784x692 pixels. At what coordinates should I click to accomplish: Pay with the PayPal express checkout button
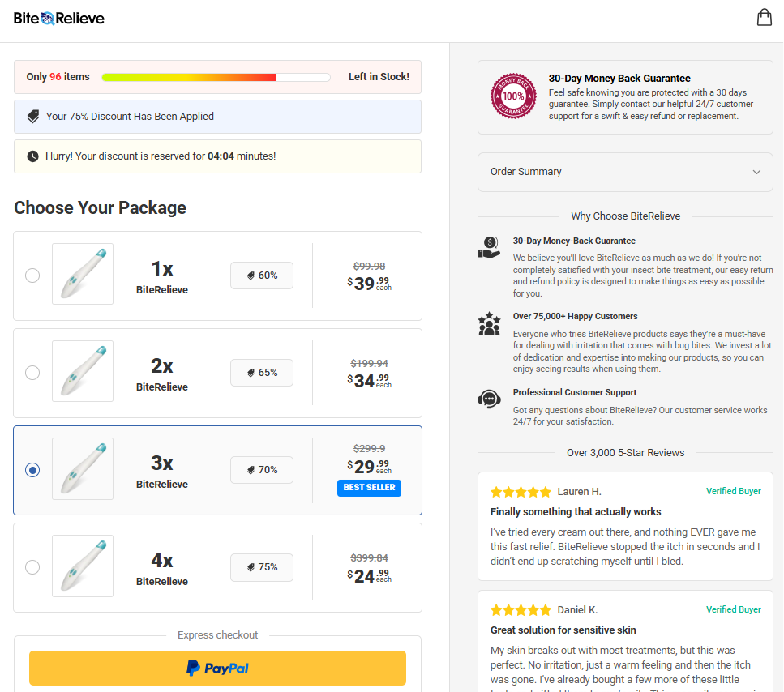pyautogui.click(x=217, y=668)
